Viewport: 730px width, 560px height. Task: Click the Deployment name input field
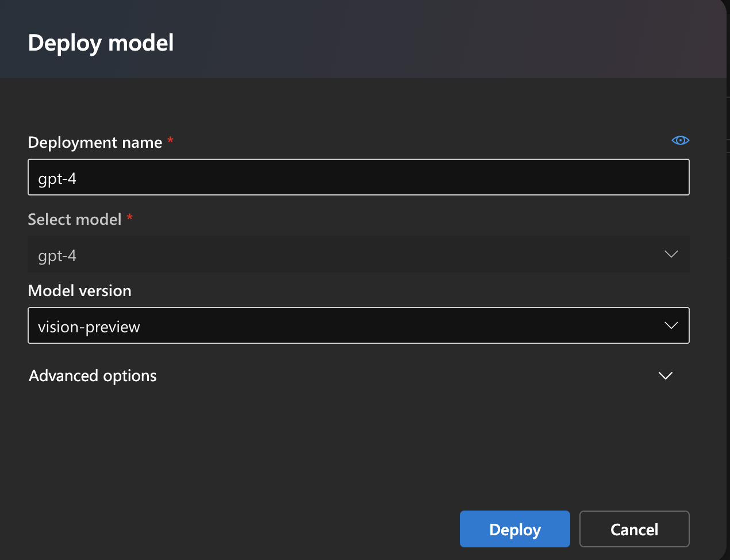click(x=359, y=177)
